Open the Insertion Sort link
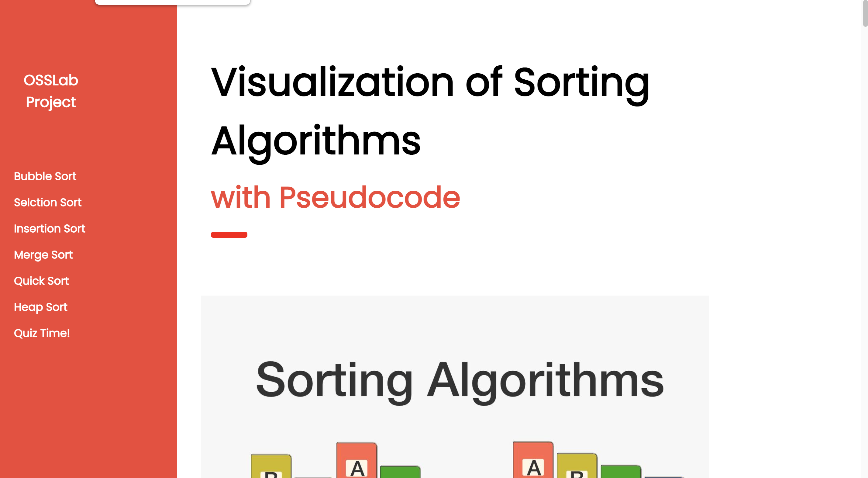Image resolution: width=868 pixels, height=478 pixels. coord(50,229)
